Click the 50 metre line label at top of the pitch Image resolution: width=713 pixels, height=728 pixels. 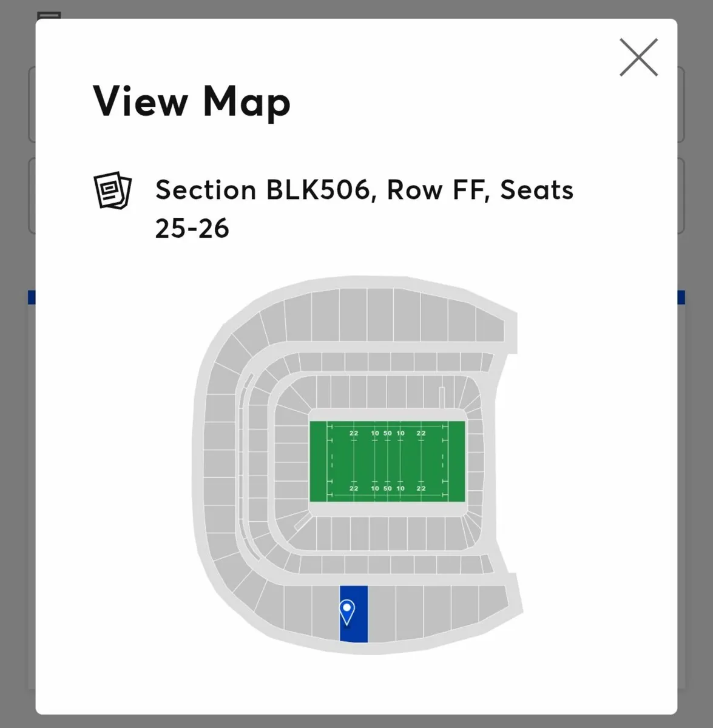pos(387,433)
